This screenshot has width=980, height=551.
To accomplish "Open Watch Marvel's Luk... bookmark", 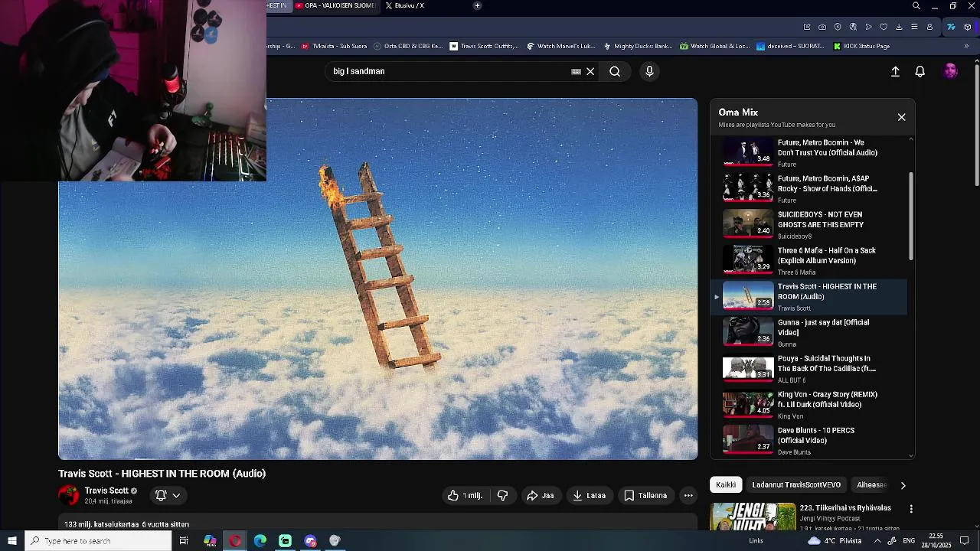I will (x=560, y=46).
